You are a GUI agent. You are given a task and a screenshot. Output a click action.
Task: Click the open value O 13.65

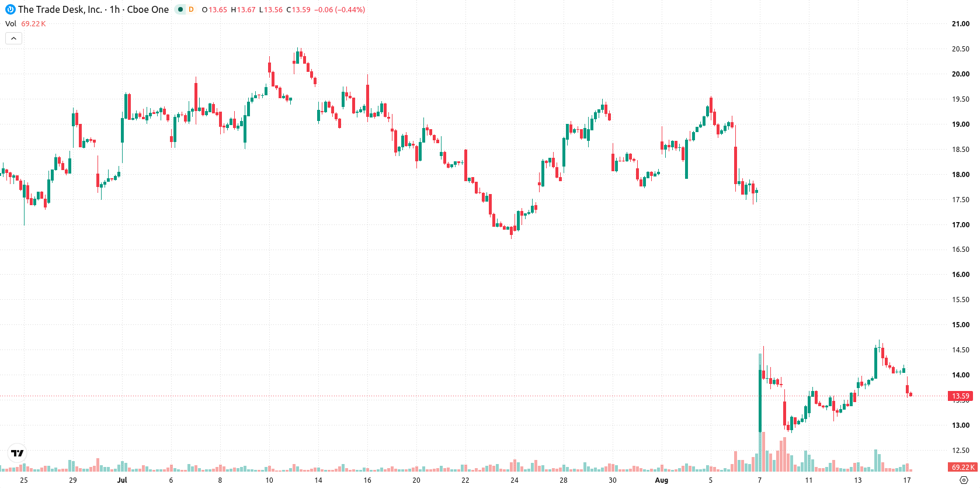214,10
